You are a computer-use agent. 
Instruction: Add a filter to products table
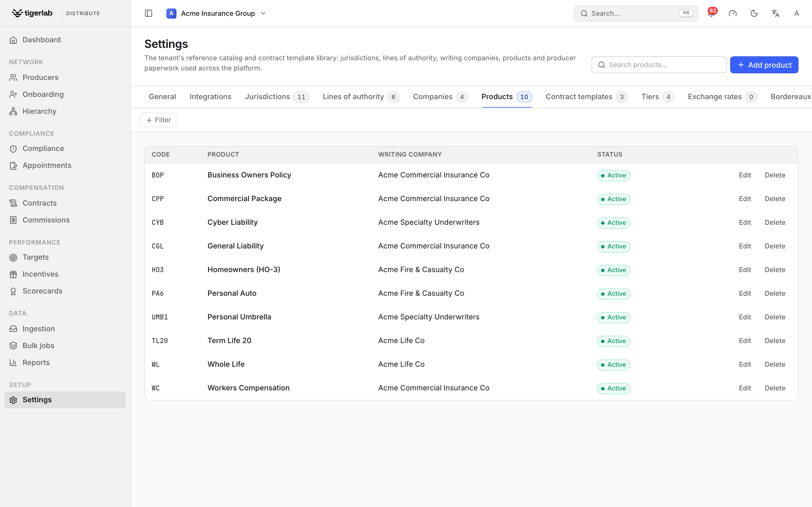(158, 120)
